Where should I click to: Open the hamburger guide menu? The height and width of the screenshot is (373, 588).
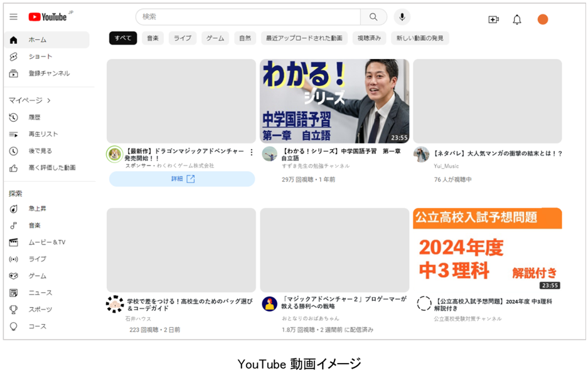pos(14,17)
